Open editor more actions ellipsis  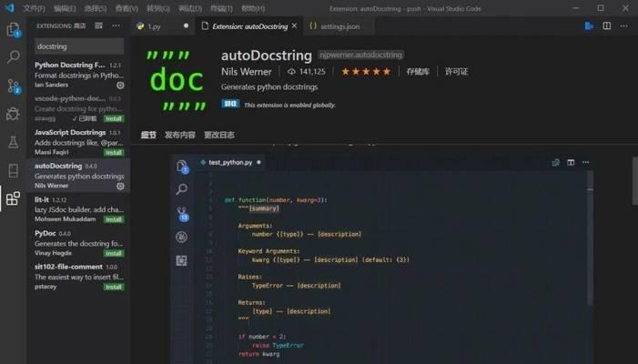coord(624,26)
